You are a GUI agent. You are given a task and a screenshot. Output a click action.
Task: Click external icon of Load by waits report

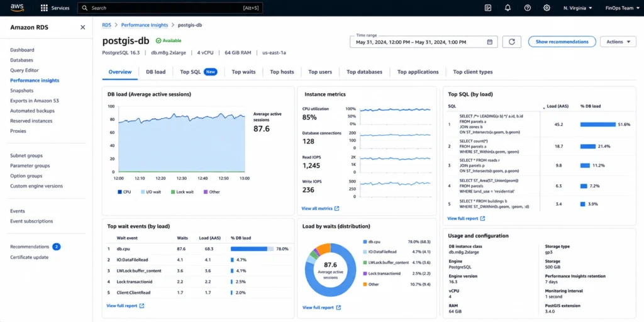338,308
